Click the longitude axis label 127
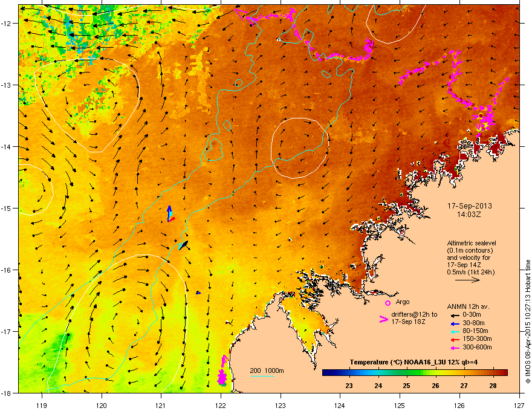532x411 pixels. [x=519, y=405]
